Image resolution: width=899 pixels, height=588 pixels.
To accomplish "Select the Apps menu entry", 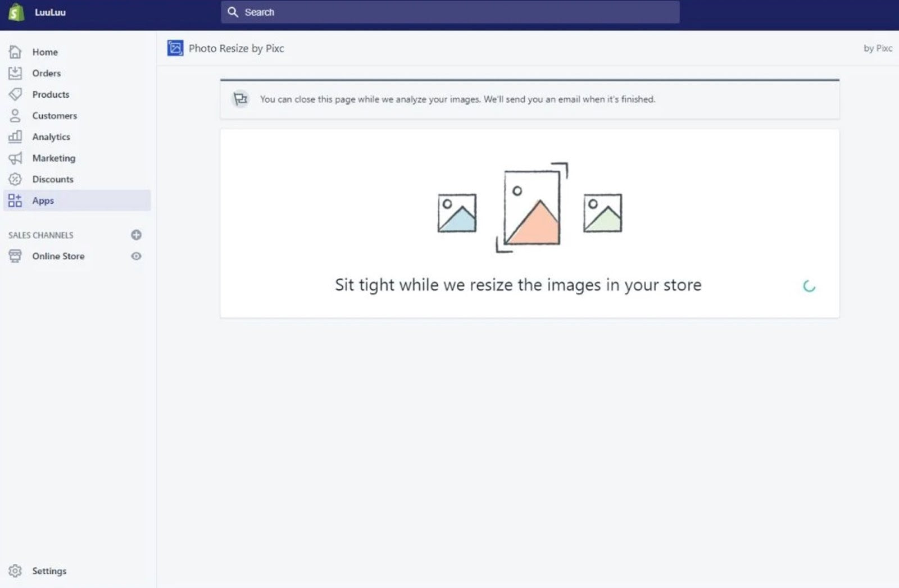I will click(x=43, y=200).
